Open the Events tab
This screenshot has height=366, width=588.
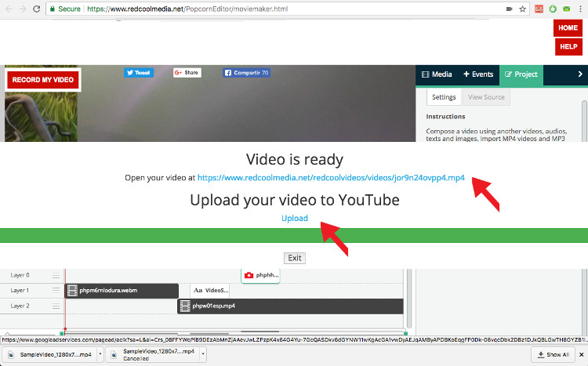point(477,74)
